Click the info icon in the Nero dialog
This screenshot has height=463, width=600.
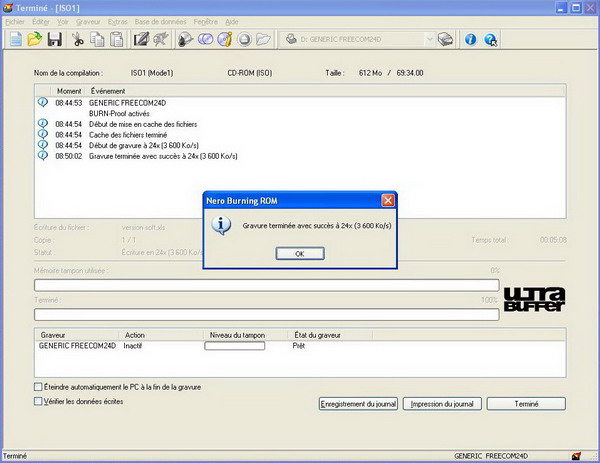221,225
